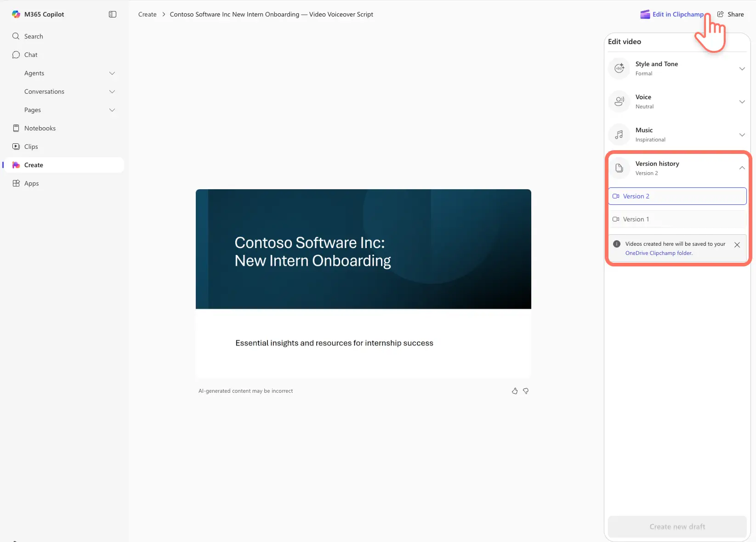Select Version 1 of the video
The height and width of the screenshot is (542, 756).
[677, 219]
